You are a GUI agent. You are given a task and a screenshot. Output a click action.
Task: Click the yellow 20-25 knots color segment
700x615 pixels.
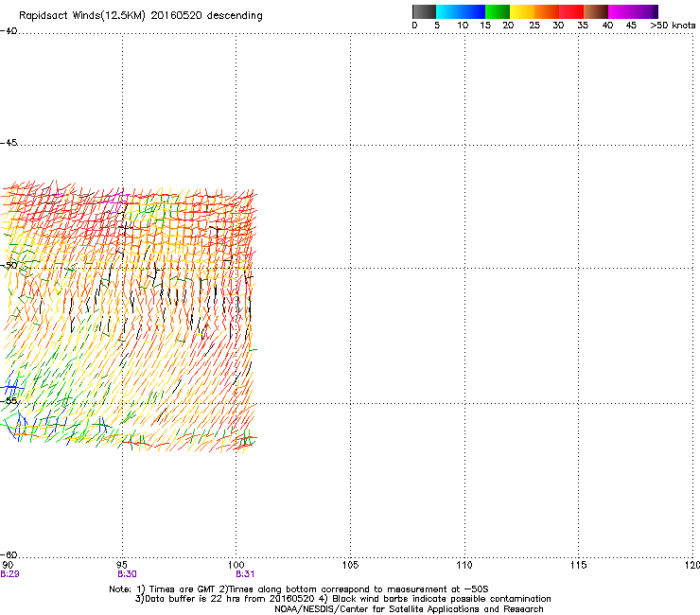click(x=522, y=11)
